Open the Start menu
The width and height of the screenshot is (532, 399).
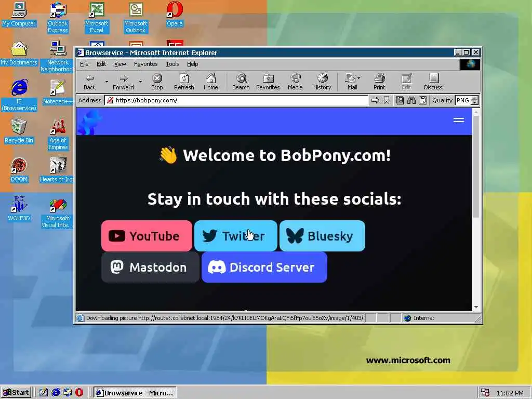click(16, 393)
